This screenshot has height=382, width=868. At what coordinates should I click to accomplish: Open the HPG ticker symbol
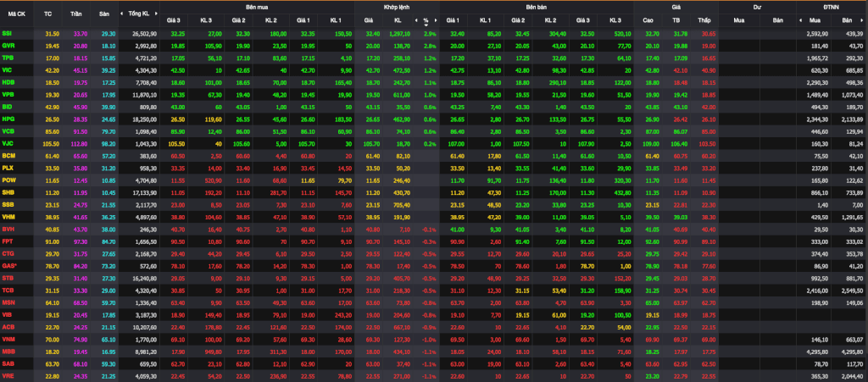(x=8, y=118)
